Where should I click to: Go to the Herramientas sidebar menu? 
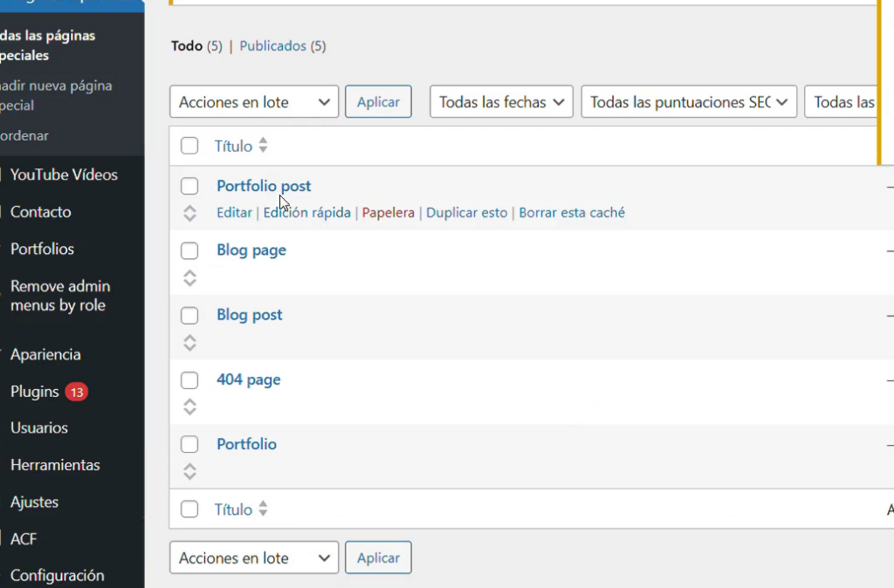point(55,465)
